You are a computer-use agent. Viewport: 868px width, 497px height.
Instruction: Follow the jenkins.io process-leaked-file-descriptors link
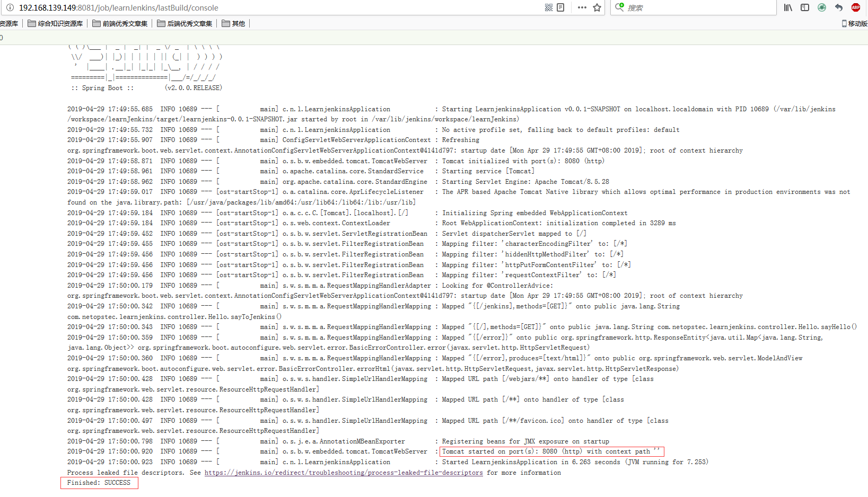pyautogui.click(x=344, y=473)
